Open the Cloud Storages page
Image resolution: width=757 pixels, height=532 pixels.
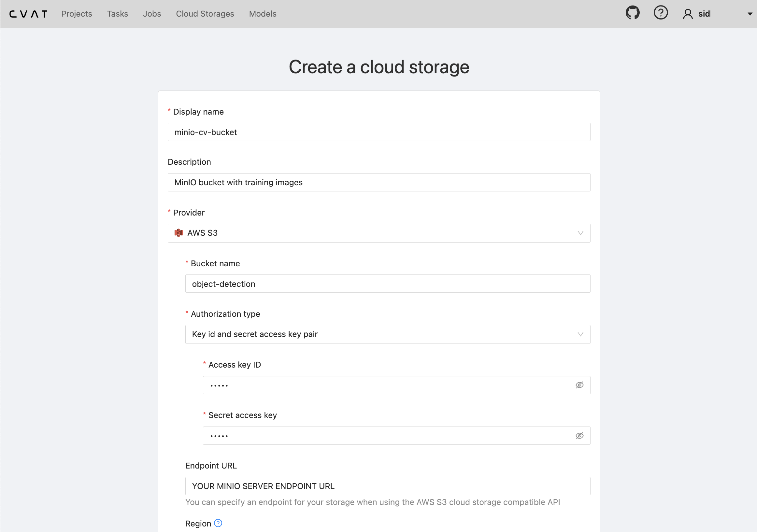pyautogui.click(x=205, y=14)
